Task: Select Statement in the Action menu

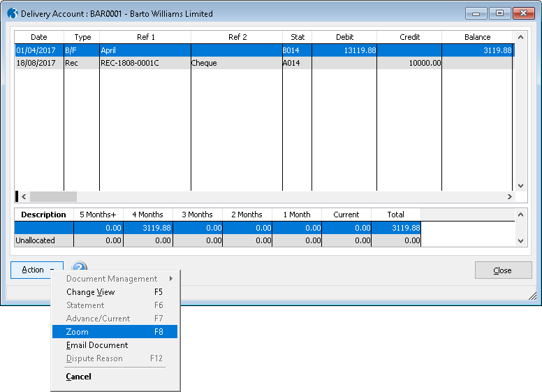Action: [x=115, y=305]
